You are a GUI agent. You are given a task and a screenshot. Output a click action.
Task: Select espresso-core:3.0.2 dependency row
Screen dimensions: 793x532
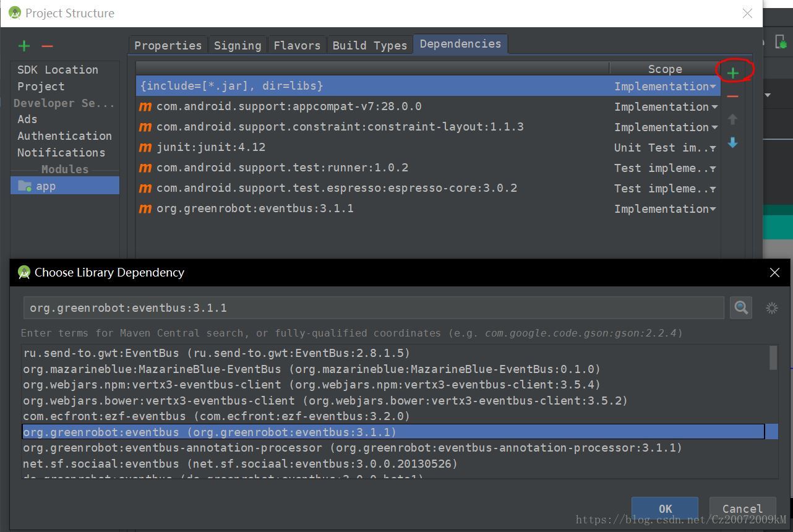click(x=428, y=188)
